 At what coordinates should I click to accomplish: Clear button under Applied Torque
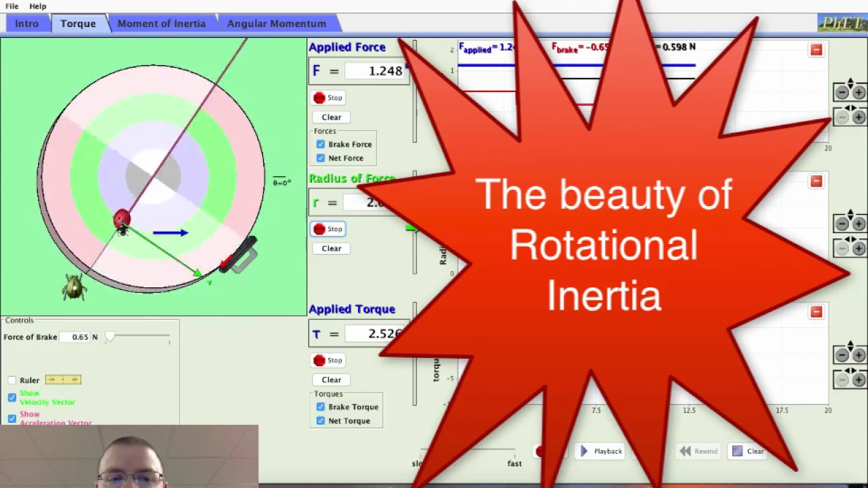(332, 380)
